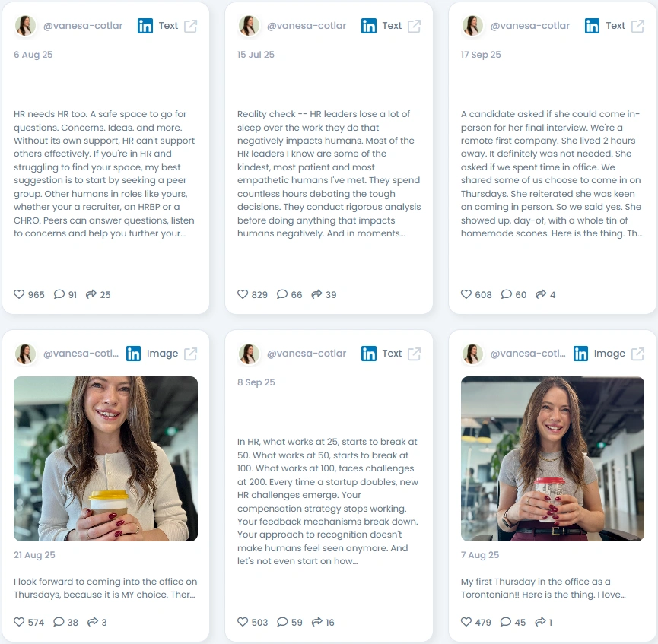This screenshot has width=658, height=644.
Task: Open the 'Reality check' post text
Action: (329, 173)
